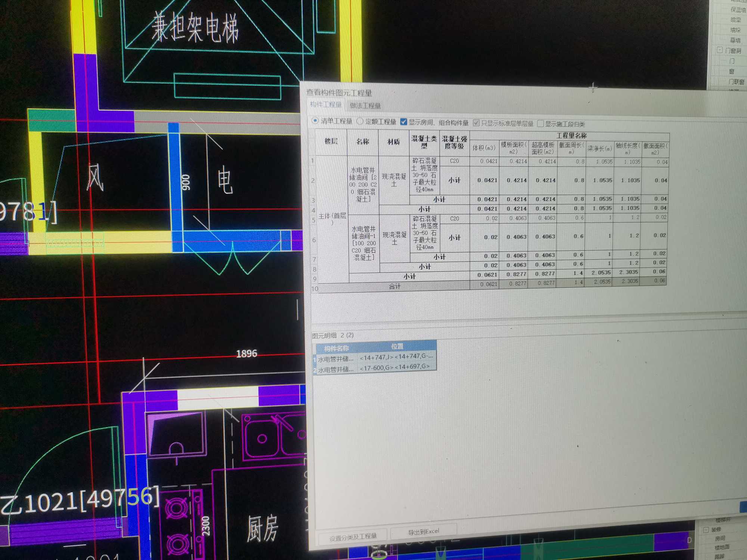Click the 构件名称 header in 图元明细
747x560 pixels.
click(x=337, y=349)
